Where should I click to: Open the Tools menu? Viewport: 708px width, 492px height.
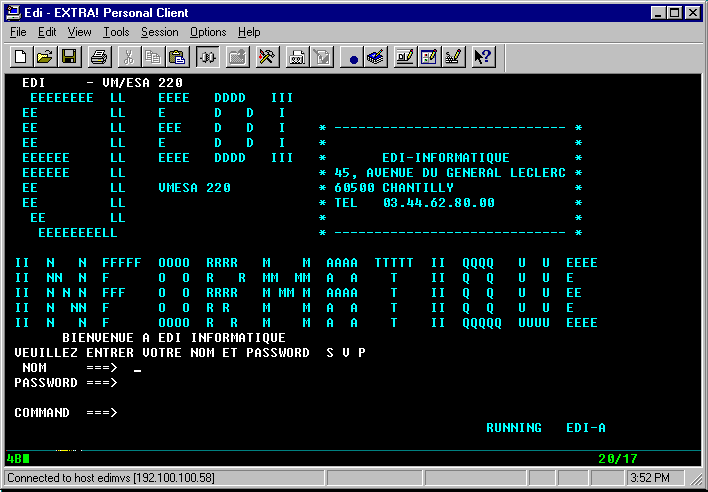(x=116, y=32)
